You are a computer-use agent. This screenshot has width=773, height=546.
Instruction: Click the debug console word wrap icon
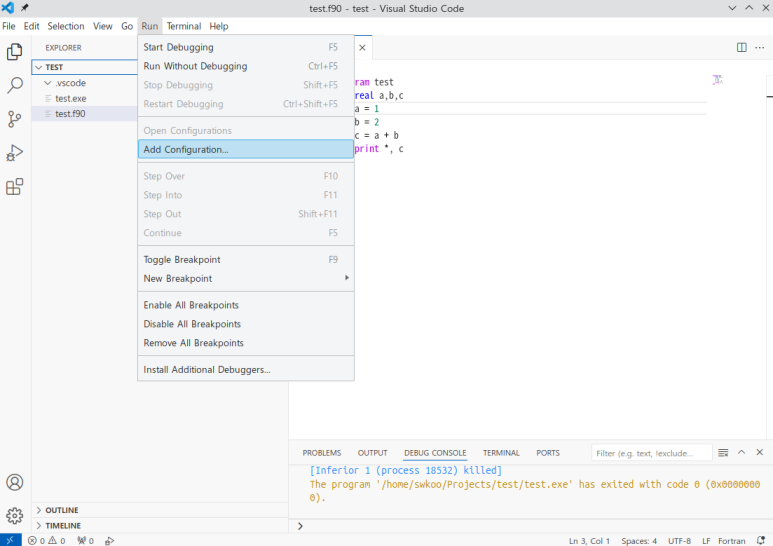coord(723,452)
